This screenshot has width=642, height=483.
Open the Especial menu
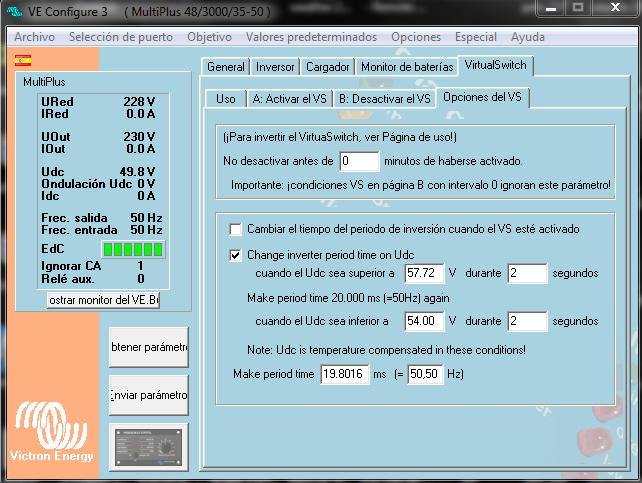(476, 37)
